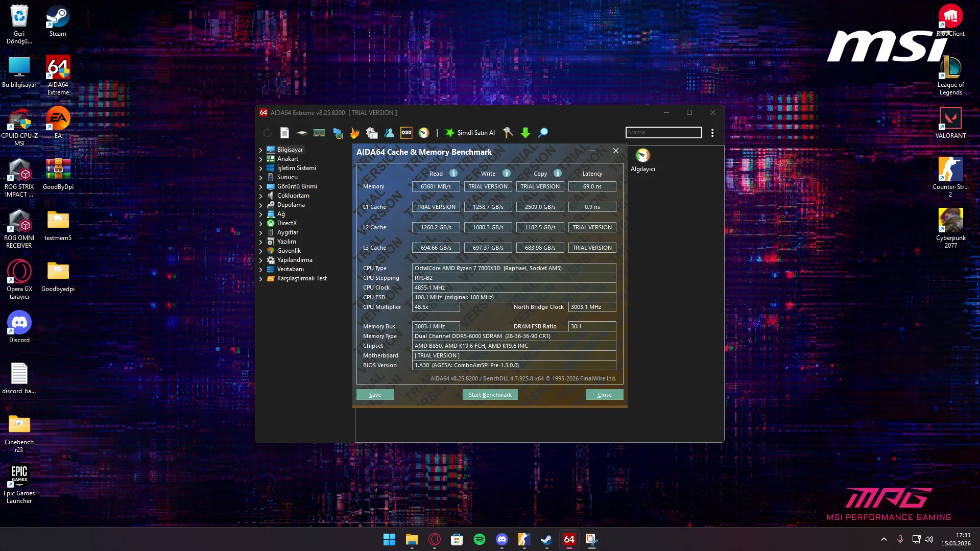Expand the Depolama tree node
Viewport: 980px width, 551px height.
(x=260, y=205)
